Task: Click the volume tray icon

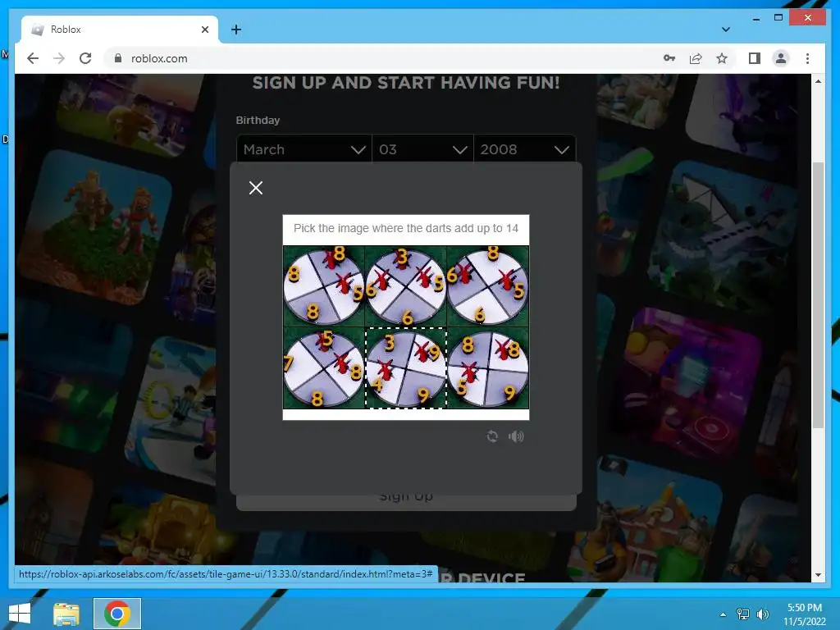Action: [762, 614]
